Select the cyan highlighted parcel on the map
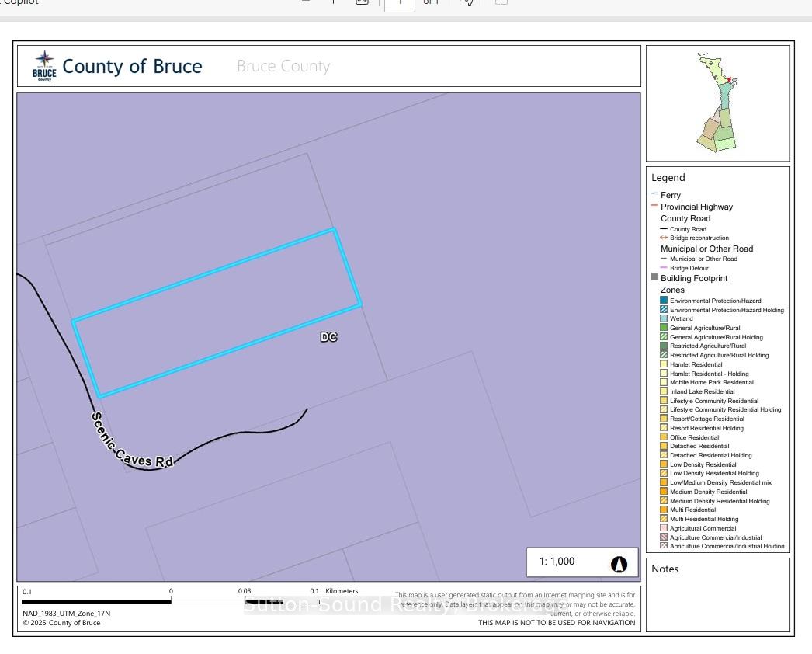The height and width of the screenshot is (654, 812). click(217, 313)
